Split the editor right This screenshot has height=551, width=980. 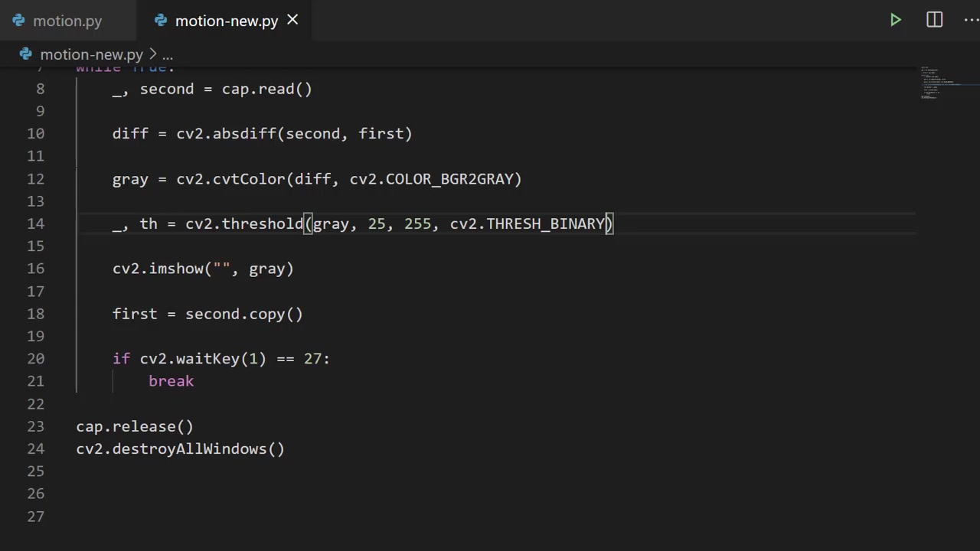[x=934, y=20]
